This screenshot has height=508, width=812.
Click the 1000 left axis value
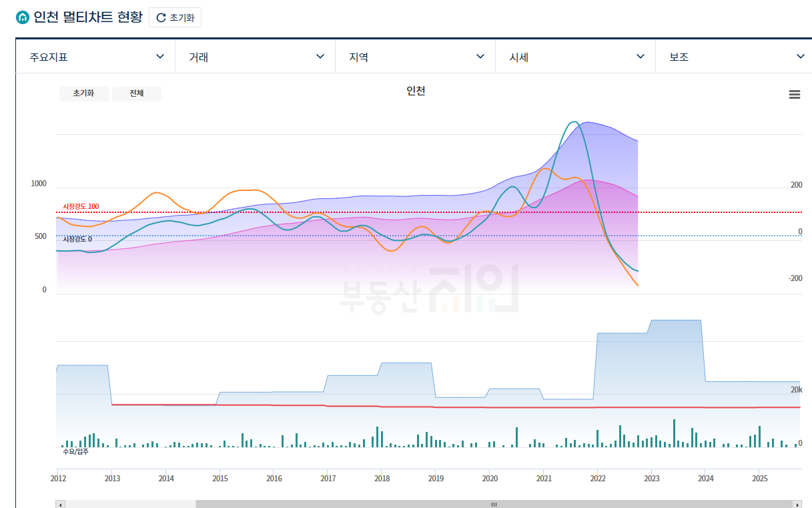(x=39, y=184)
